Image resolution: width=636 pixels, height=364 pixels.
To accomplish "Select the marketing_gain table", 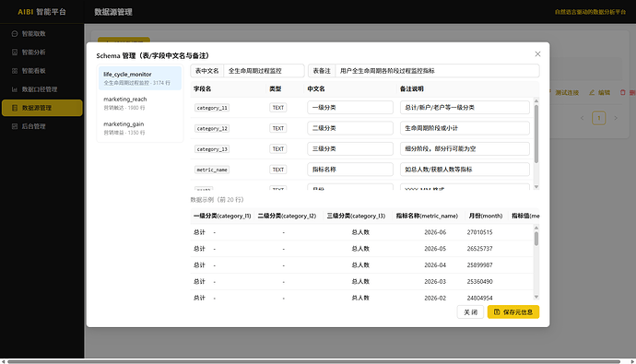I will 140,128.
